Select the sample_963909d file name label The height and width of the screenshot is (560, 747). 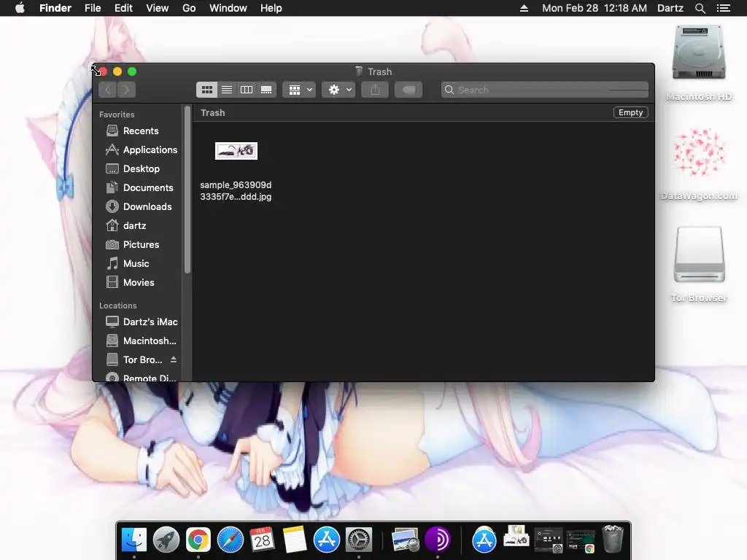point(236,190)
